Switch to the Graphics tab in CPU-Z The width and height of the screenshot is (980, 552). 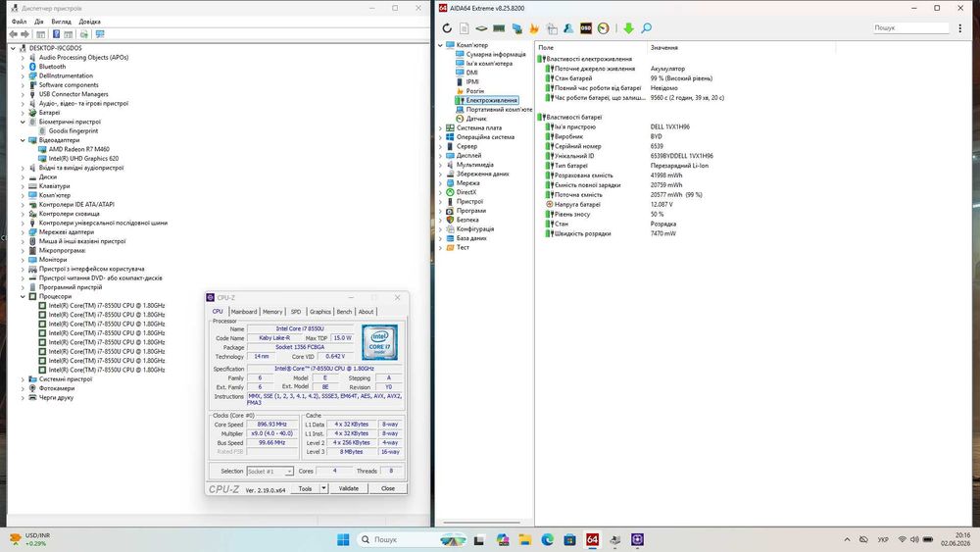pyautogui.click(x=320, y=312)
